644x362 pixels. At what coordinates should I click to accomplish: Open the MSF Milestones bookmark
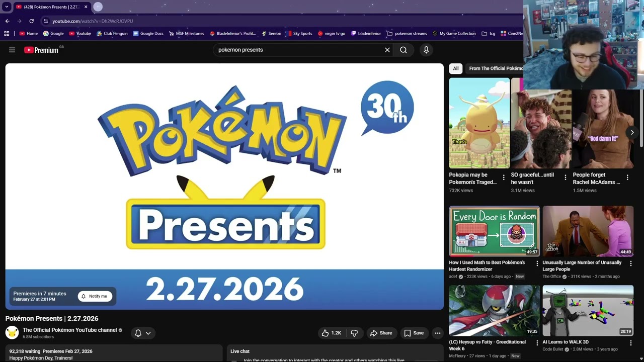point(186,33)
